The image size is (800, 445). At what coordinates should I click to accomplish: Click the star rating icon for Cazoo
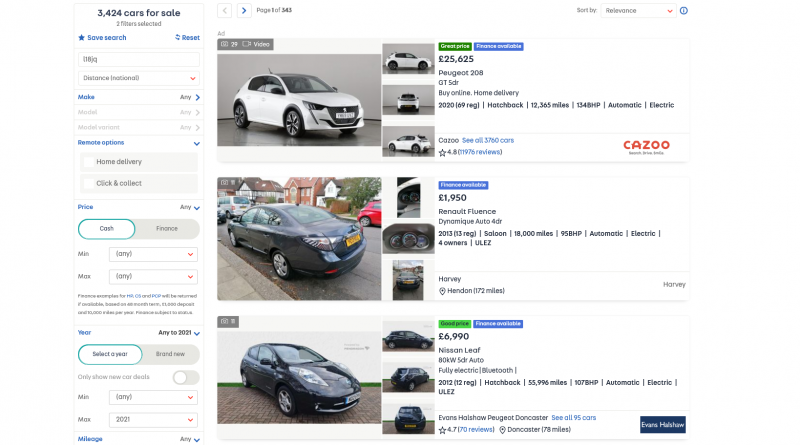442,153
